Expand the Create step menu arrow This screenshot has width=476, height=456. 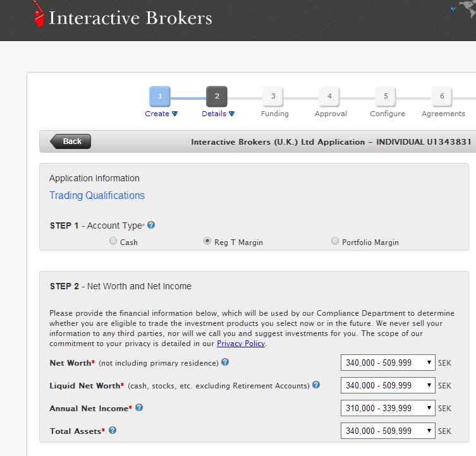[175, 114]
